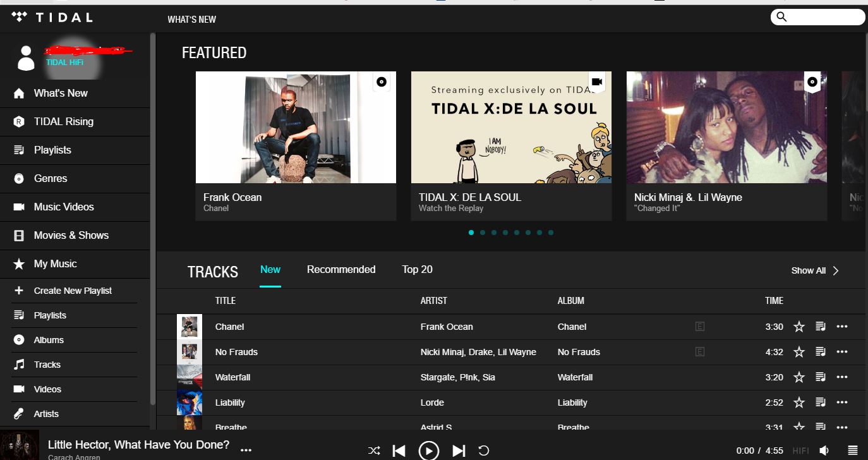Click Show All tracks
Image resolution: width=868 pixels, height=460 pixels.
[x=809, y=270]
